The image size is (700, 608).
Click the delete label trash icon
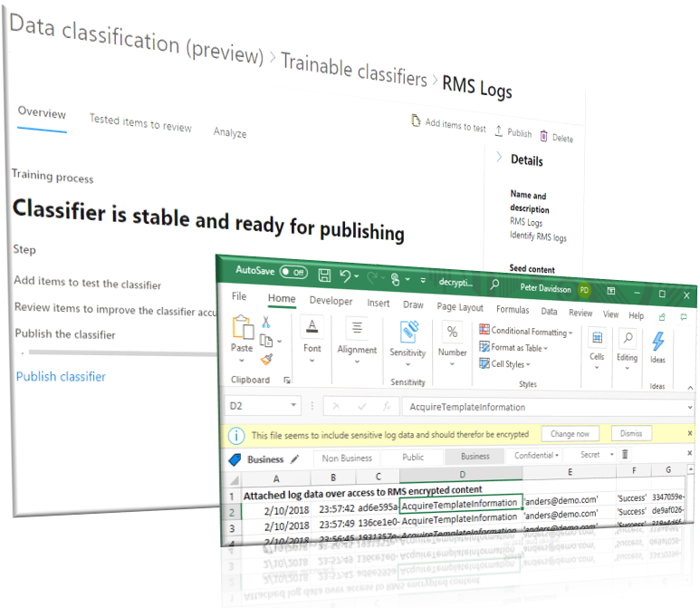[x=625, y=454]
